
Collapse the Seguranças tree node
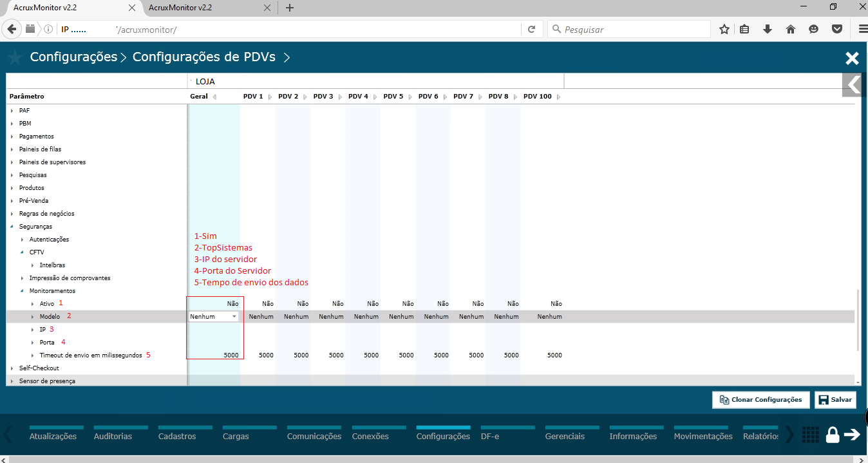(x=12, y=227)
